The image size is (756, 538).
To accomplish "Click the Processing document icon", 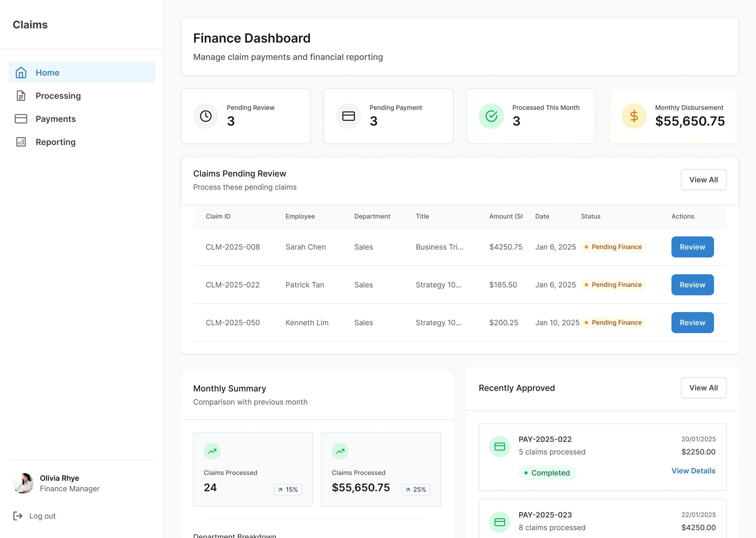I will [x=21, y=96].
